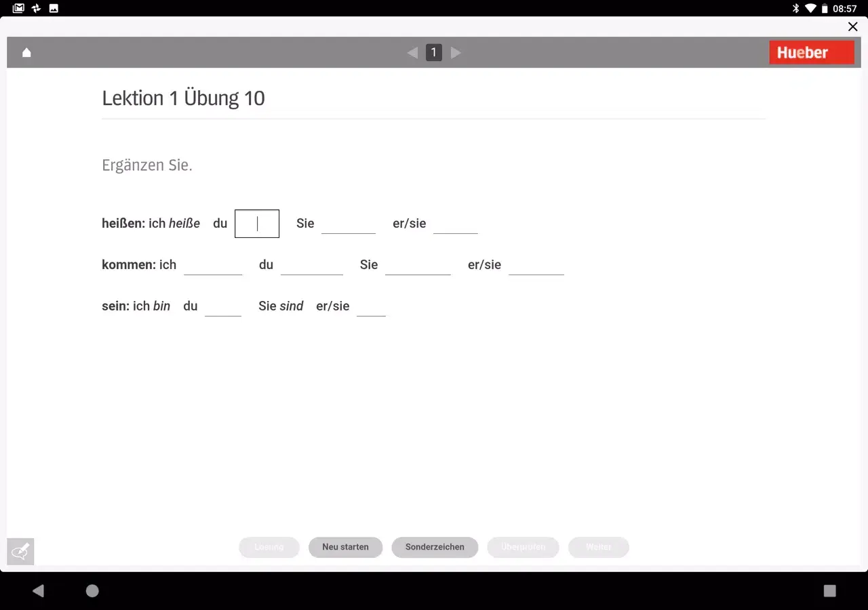This screenshot has width=868, height=610.
Task: Close the exercise with the X button
Action: [852, 26]
